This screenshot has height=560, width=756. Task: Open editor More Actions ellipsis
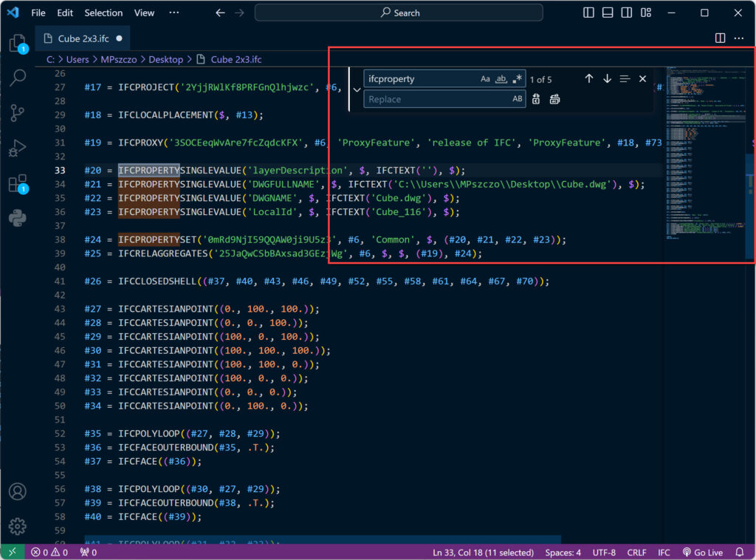click(738, 38)
